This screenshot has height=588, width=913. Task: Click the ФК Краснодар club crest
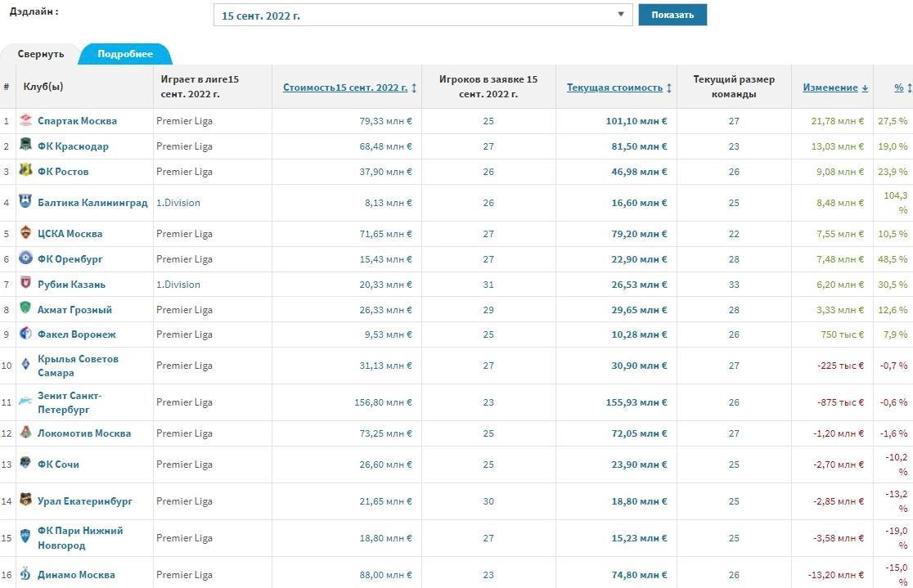[25, 145]
